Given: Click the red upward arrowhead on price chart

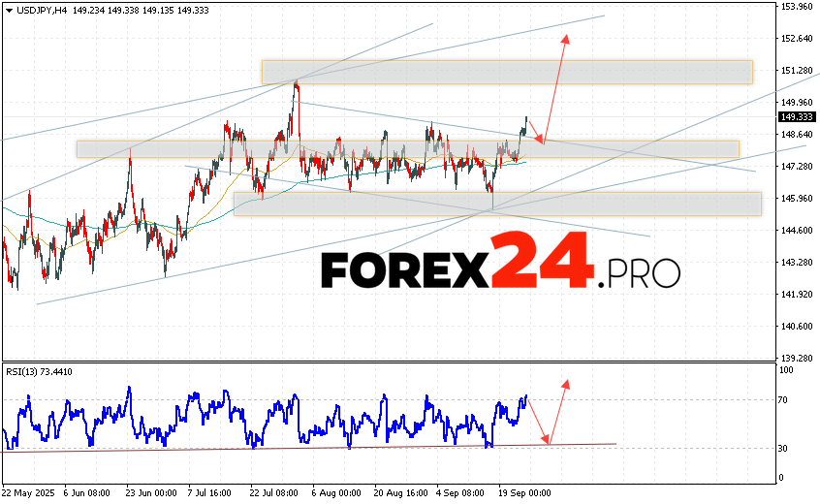Looking at the screenshot, I should (x=566, y=39).
